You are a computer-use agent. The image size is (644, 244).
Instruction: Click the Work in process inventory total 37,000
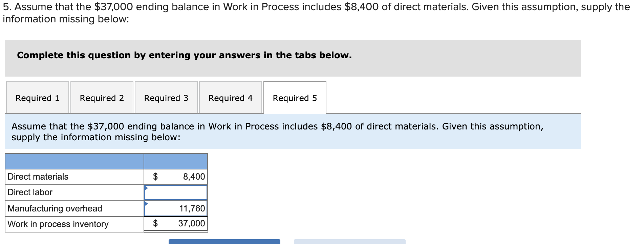coord(191,224)
